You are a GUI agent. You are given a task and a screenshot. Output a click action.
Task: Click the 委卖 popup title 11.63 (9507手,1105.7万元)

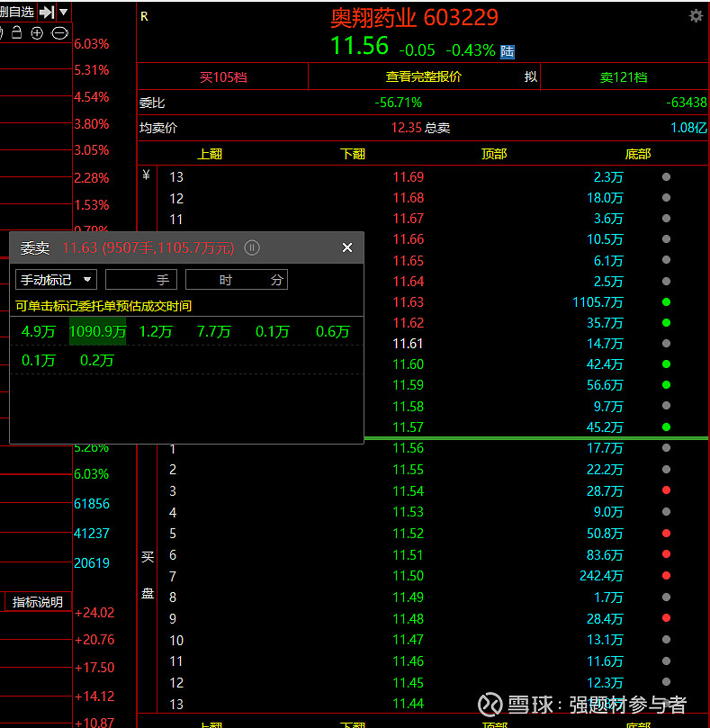coord(148,248)
